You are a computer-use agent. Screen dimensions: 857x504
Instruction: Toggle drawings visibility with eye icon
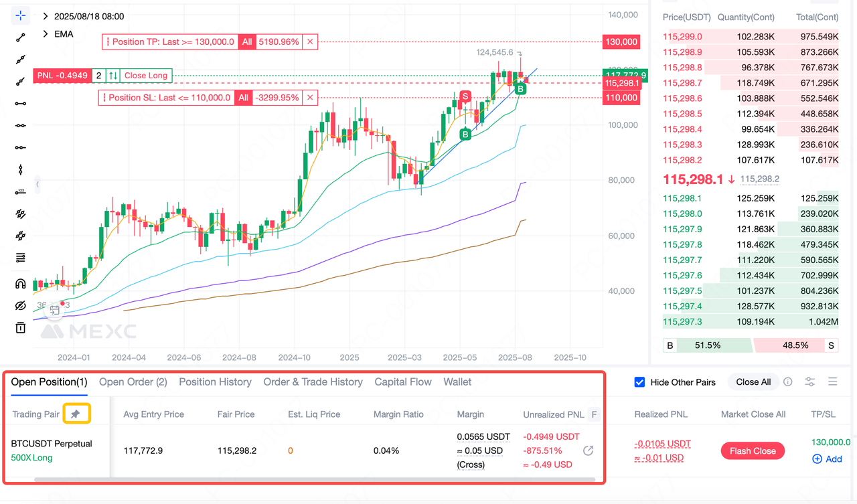click(x=21, y=306)
